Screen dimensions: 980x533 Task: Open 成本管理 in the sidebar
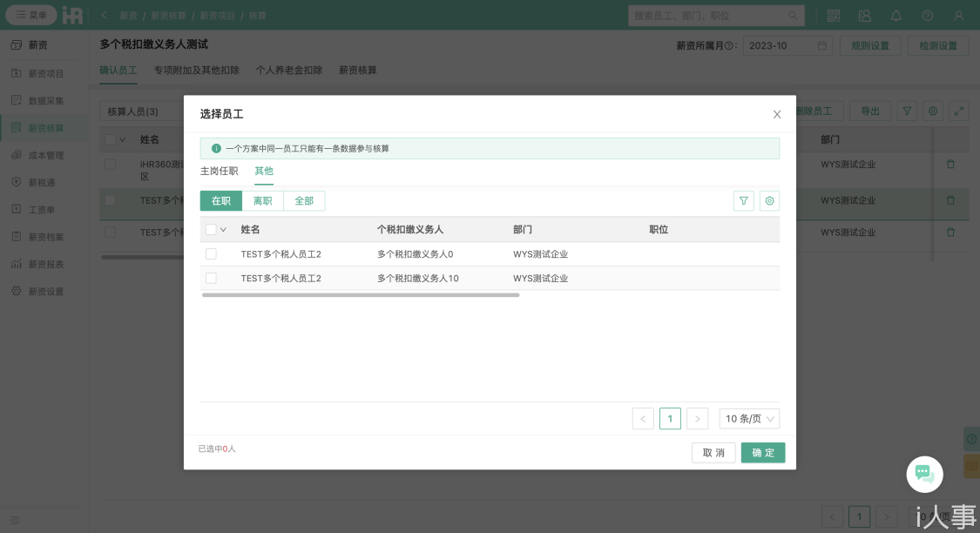[44, 156]
